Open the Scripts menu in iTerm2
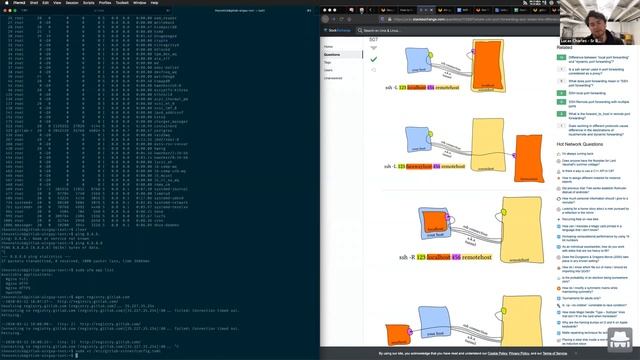The height and width of the screenshot is (360, 640). (89, 2)
